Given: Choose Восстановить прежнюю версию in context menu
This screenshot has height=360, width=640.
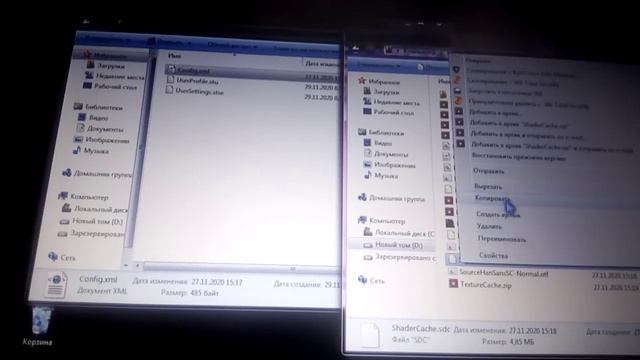Looking at the screenshot, I should click(518, 156).
